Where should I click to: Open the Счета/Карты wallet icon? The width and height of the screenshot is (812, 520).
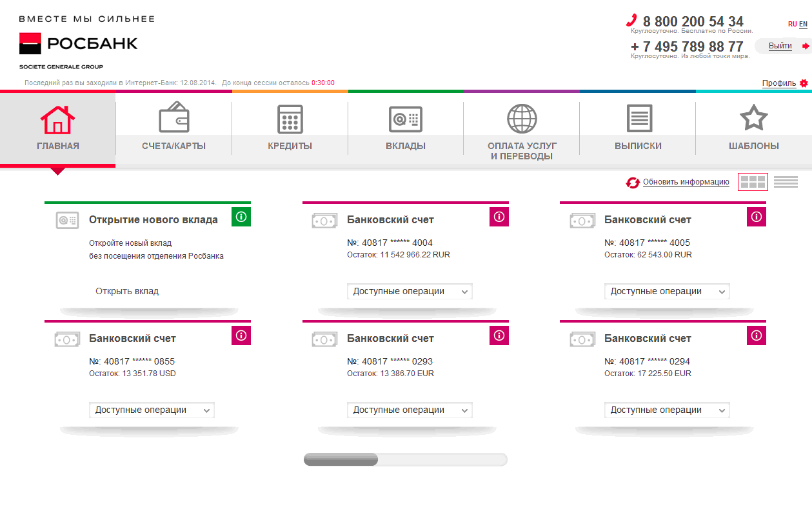click(x=173, y=119)
